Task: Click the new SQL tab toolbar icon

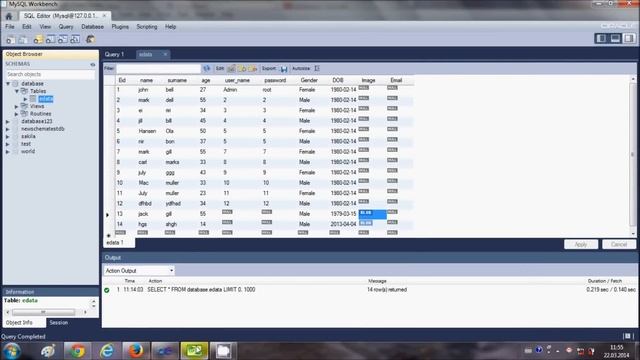Action: pos(10,40)
